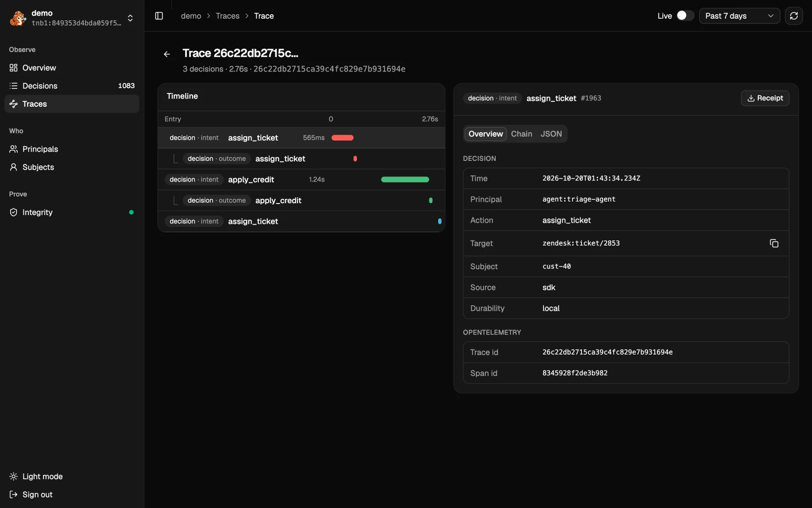Select the 565ms assign_ticket intent row
This screenshot has height=508, width=812.
coord(301,138)
